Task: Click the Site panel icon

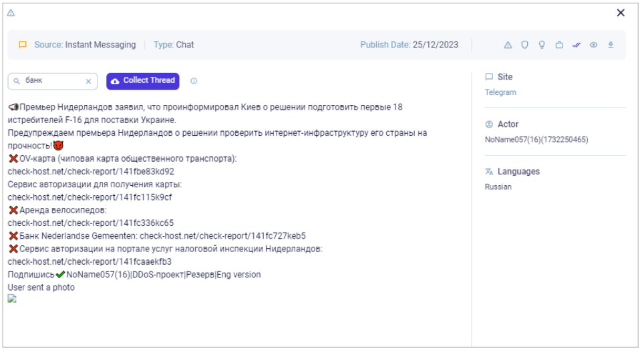Action: [x=489, y=77]
